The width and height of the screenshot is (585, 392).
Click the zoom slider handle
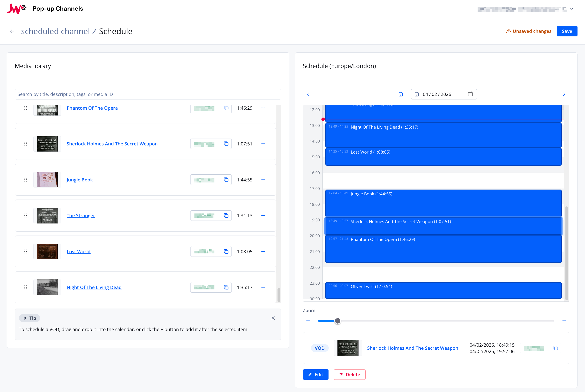[x=338, y=321]
